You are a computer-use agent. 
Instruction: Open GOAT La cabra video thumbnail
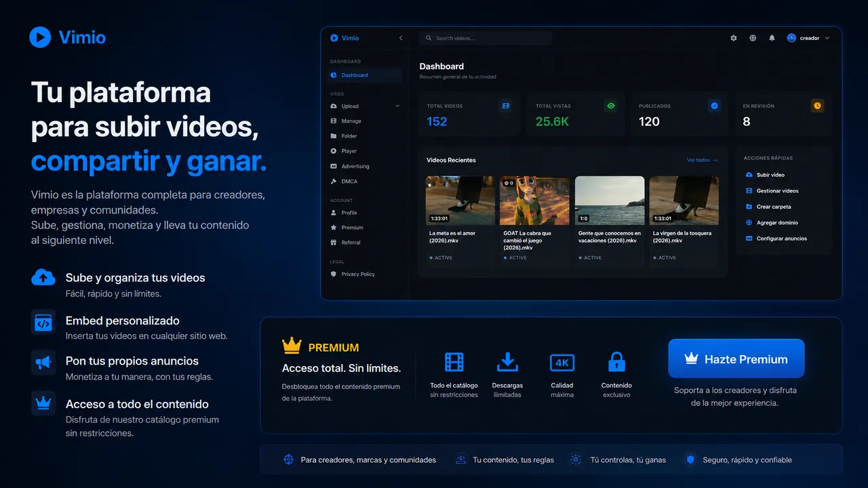point(535,201)
